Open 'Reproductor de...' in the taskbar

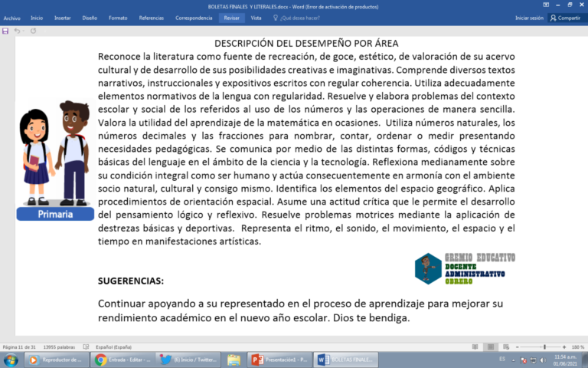(56, 360)
